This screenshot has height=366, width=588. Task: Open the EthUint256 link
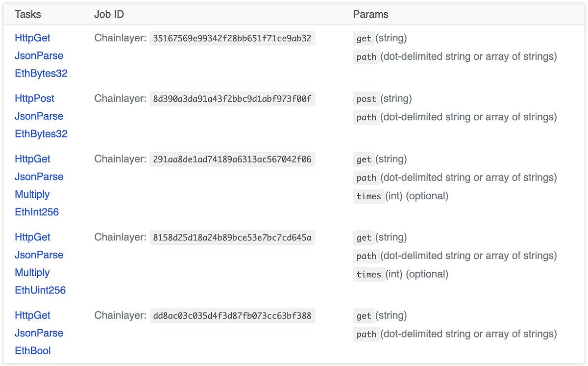40,290
